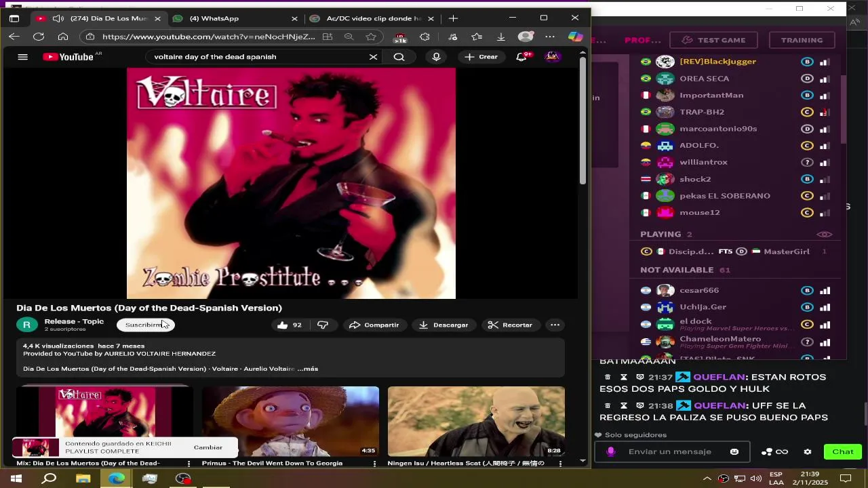Go back in the browser
The image size is (868, 488).
tap(14, 37)
